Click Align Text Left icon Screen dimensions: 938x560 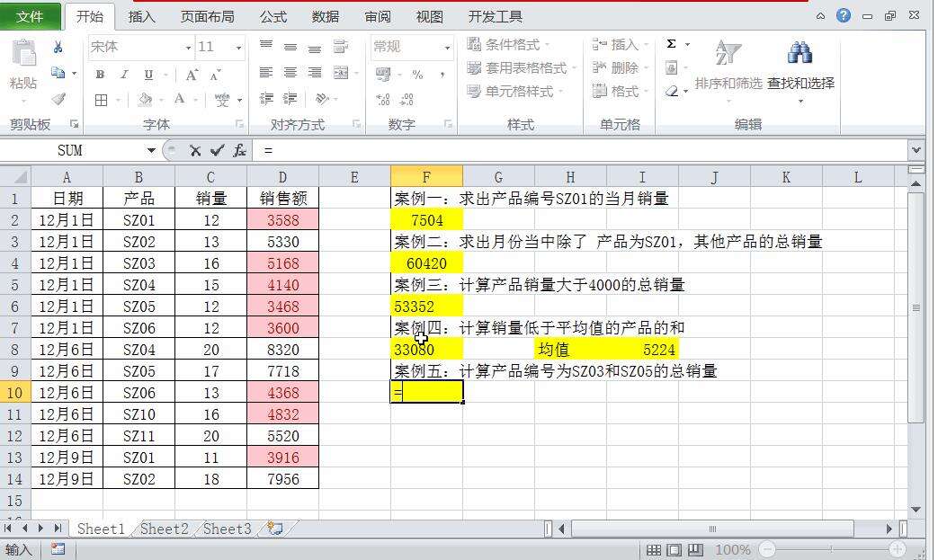[x=266, y=73]
